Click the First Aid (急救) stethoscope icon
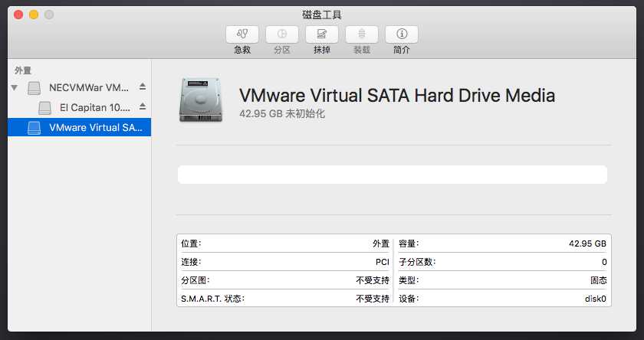The width and height of the screenshot is (644, 340). (242, 34)
